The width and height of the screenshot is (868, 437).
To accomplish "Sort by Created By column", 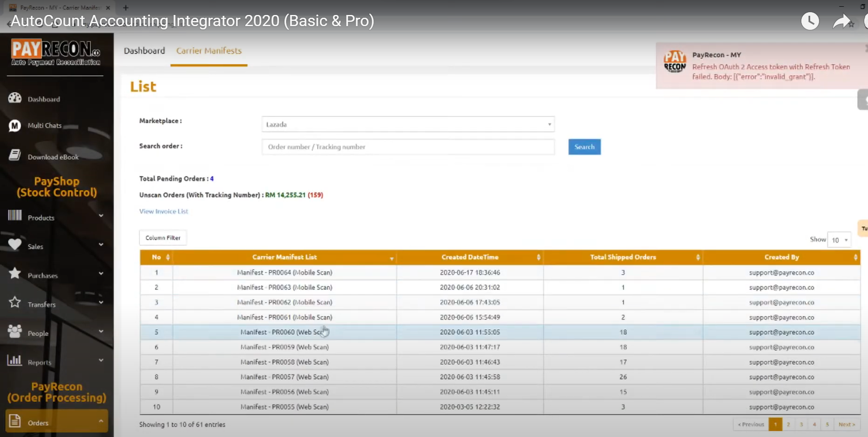I will [x=855, y=257].
